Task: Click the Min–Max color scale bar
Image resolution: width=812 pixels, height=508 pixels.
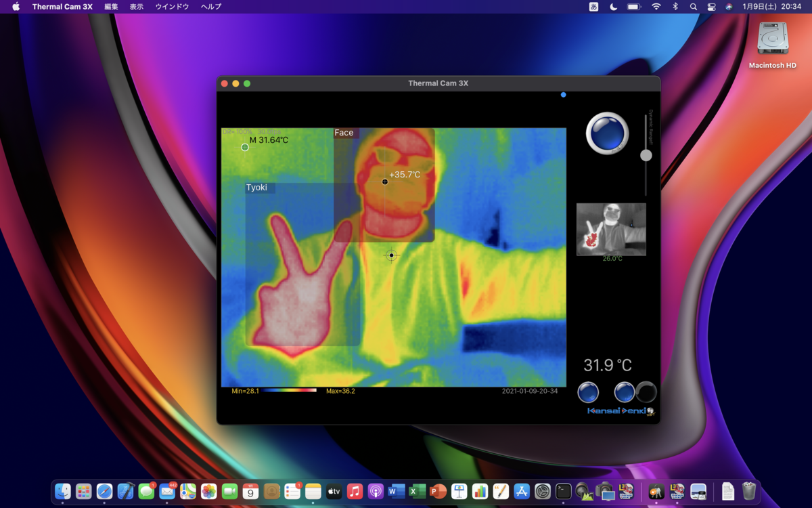Action: click(x=290, y=391)
